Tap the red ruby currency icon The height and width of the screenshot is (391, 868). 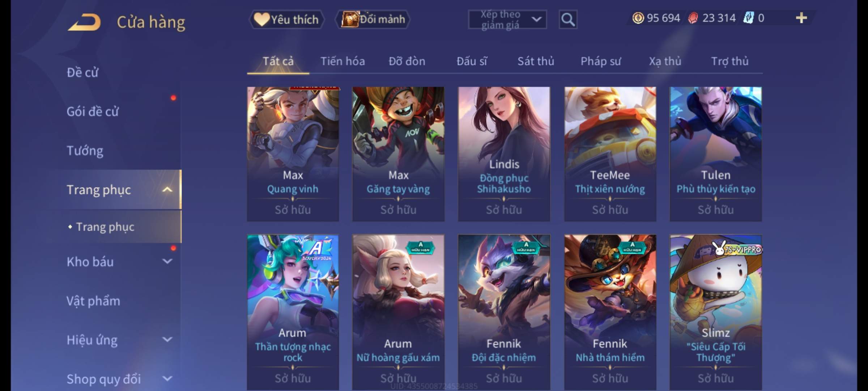click(693, 18)
